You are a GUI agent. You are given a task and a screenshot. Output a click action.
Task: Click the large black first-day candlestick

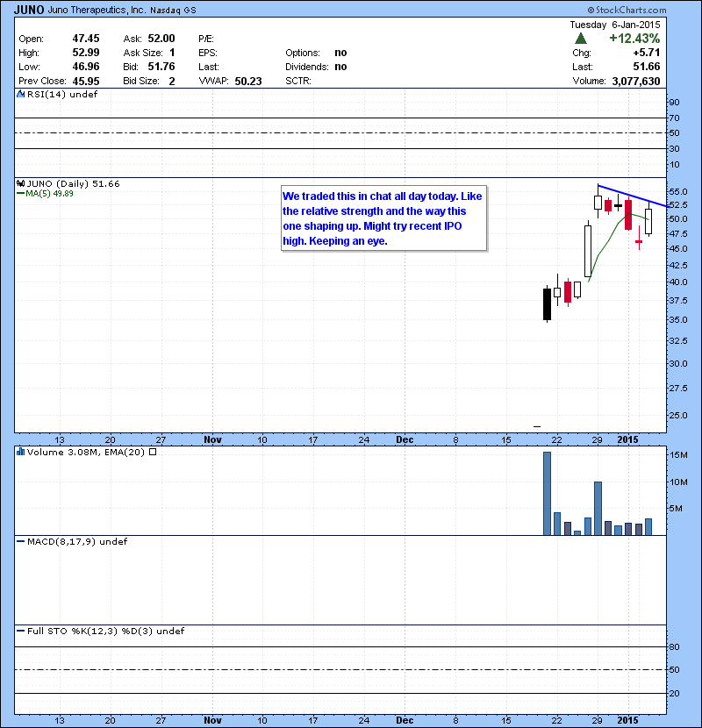coord(547,304)
